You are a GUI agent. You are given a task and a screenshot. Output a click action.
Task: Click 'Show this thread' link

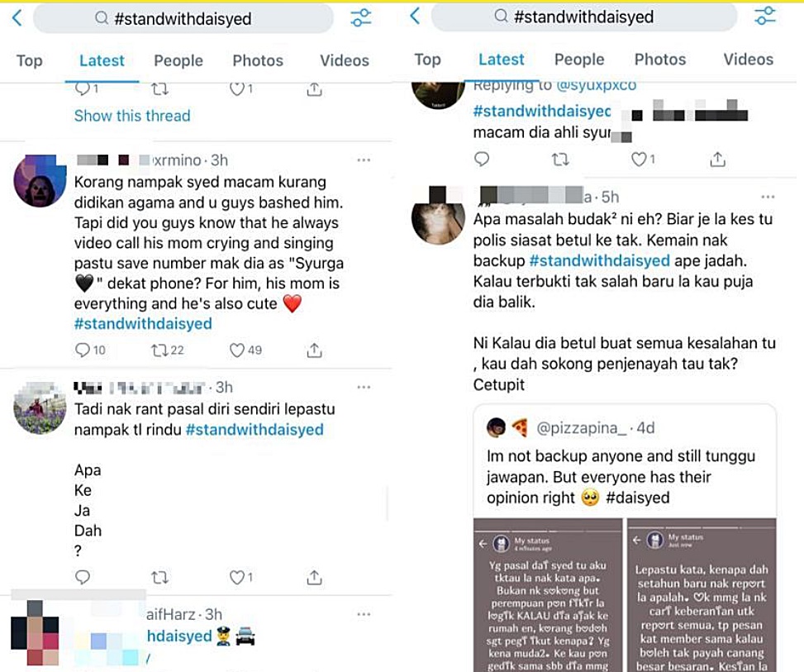tap(131, 116)
